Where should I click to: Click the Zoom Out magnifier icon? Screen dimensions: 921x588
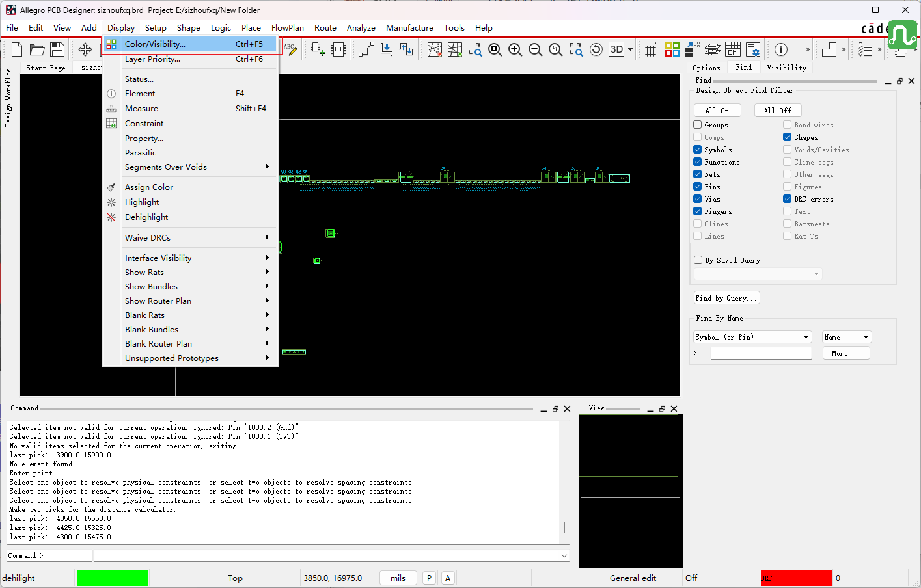pyautogui.click(x=536, y=49)
